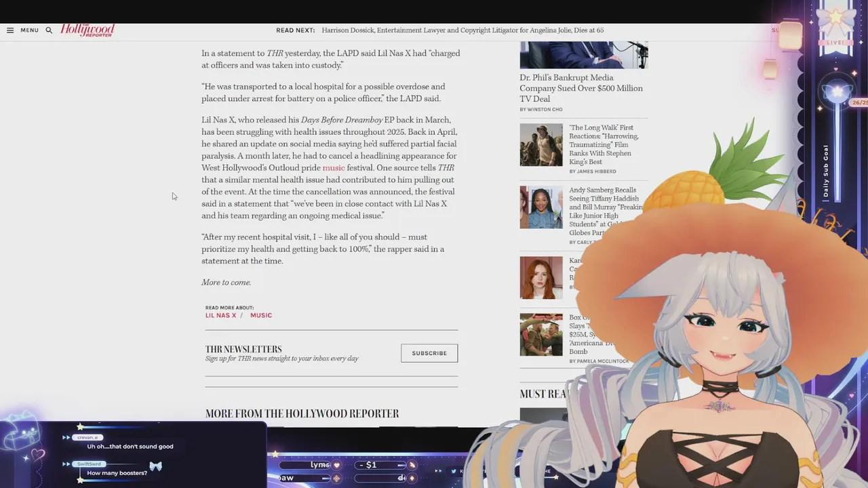The height and width of the screenshot is (488, 868).
Task: Click the Dr. Phil article top image
Action: pos(584,55)
